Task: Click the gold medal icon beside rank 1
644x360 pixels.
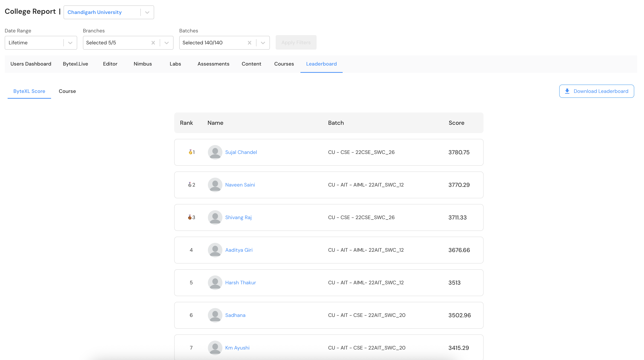Action: pos(190,152)
